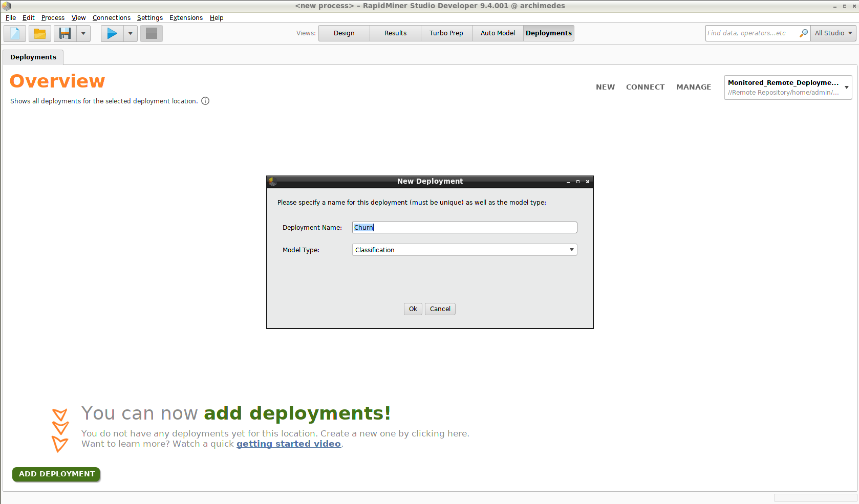Expand the save options arrow

click(x=83, y=34)
